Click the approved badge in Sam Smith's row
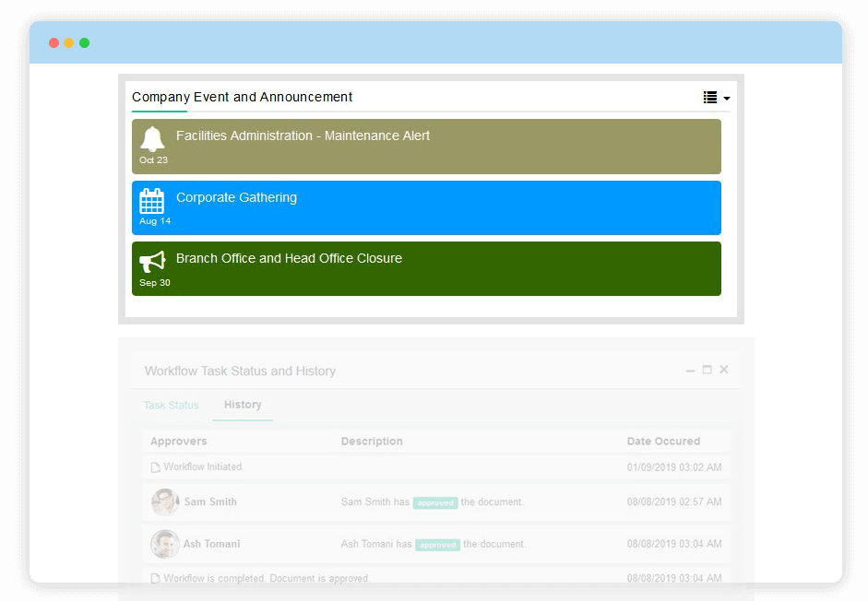Screen dimensions: 868x601 click(x=435, y=503)
